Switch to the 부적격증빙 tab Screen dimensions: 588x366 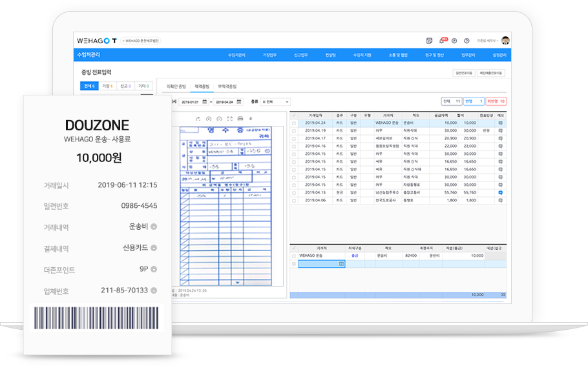pyautogui.click(x=227, y=86)
